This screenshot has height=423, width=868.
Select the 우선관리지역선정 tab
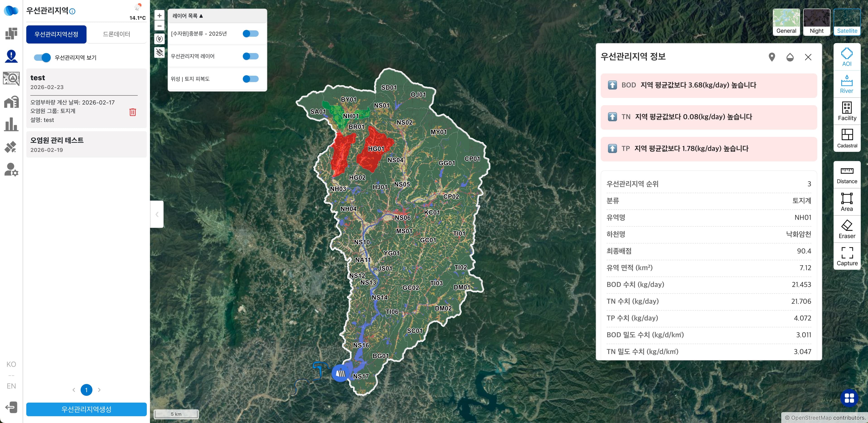(56, 34)
